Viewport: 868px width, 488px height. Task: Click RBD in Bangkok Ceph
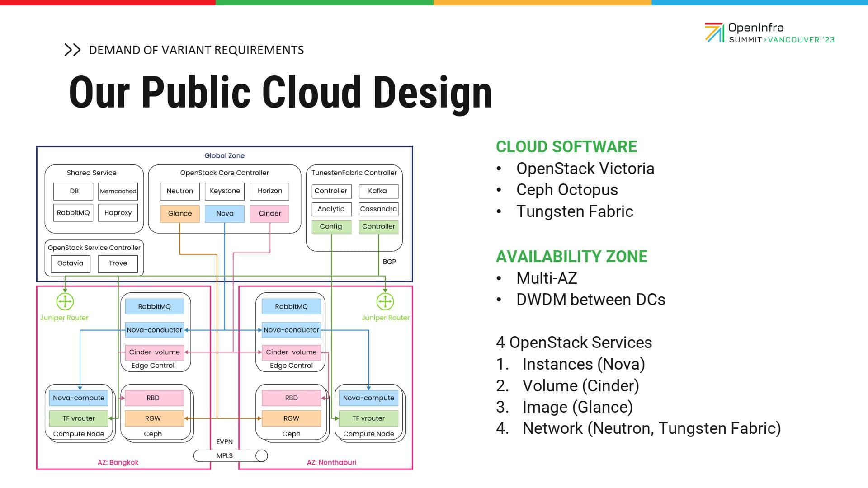[155, 398]
